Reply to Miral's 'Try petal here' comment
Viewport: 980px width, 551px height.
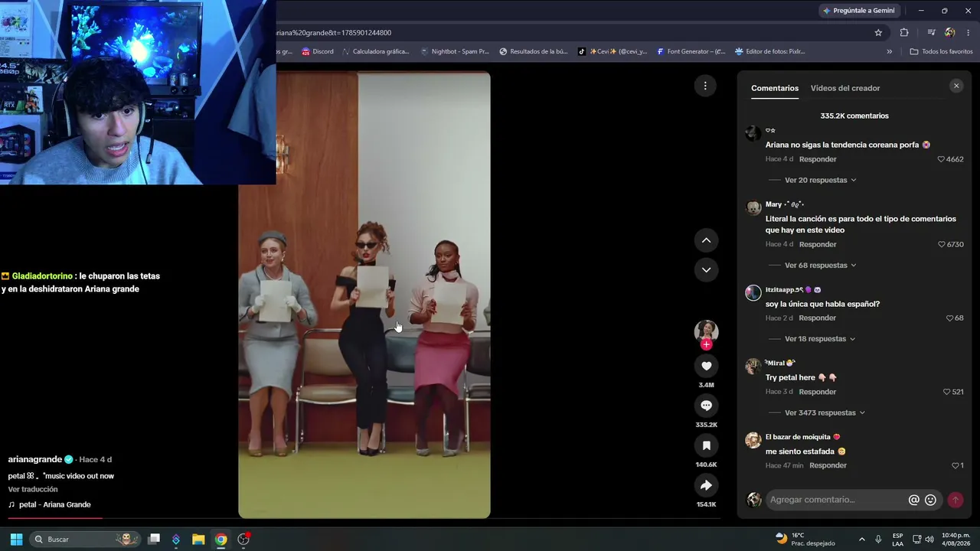[x=818, y=392]
